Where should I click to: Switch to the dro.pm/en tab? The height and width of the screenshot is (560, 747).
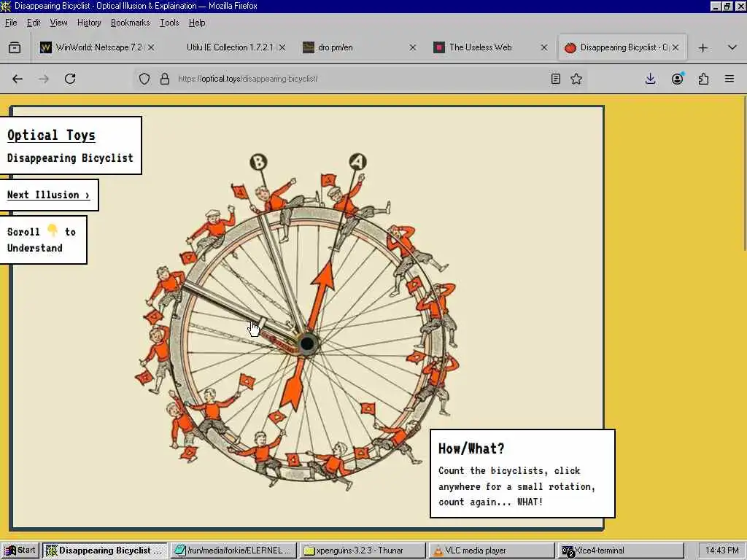point(360,47)
